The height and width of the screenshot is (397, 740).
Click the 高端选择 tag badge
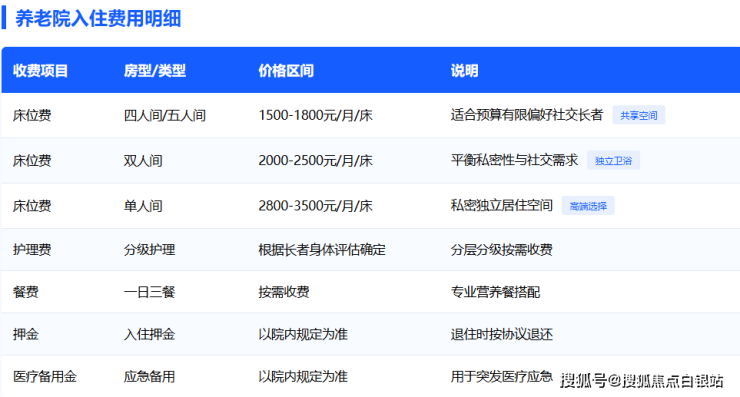588,206
